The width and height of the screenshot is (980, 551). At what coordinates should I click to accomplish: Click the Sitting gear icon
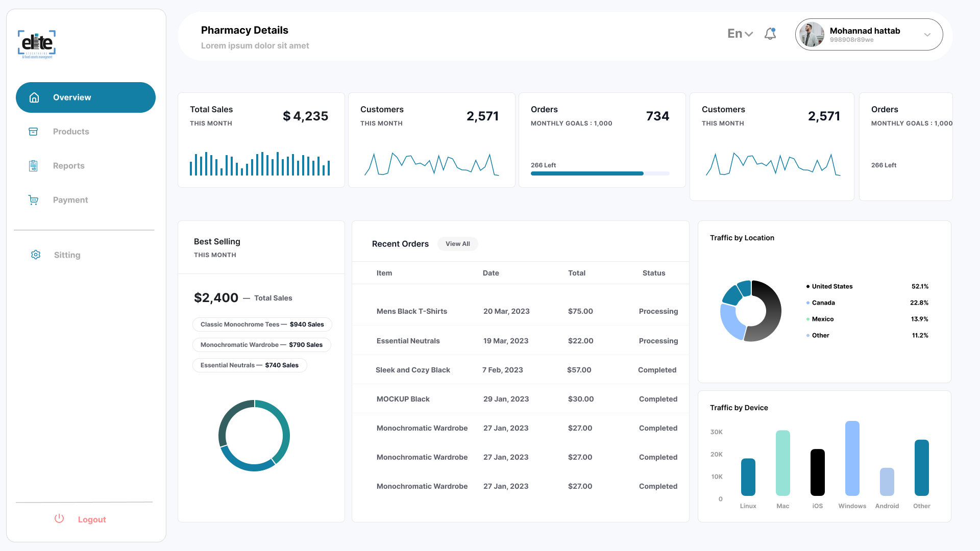coord(36,255)
